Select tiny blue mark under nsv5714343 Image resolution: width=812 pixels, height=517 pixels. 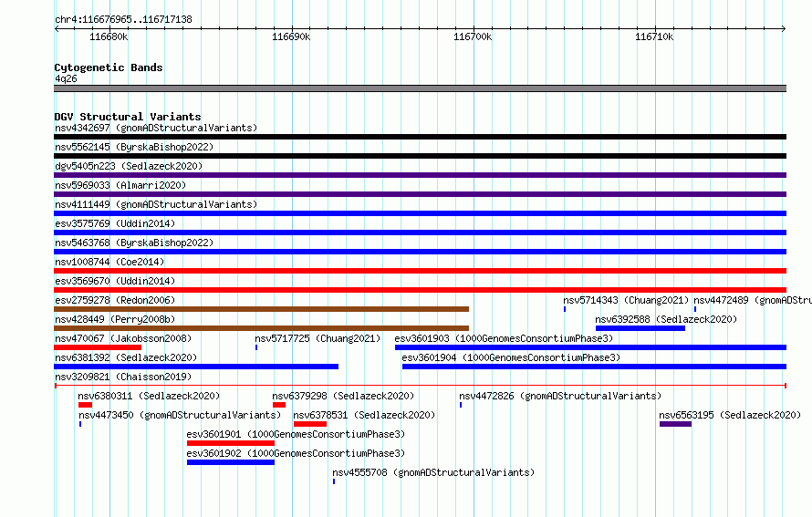[565, 309]
